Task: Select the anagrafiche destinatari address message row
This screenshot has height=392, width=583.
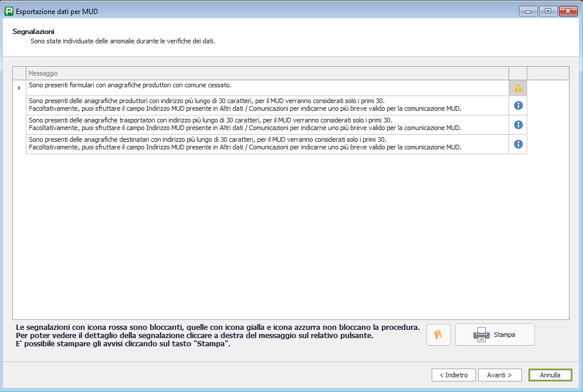Action: pos(267,144)
